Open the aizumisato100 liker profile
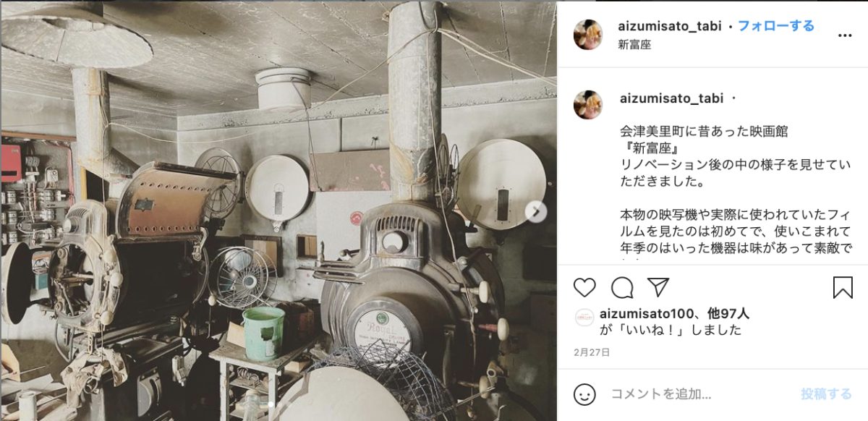The height and width of the screenshot is (421, 868). (x=648, y=314)
